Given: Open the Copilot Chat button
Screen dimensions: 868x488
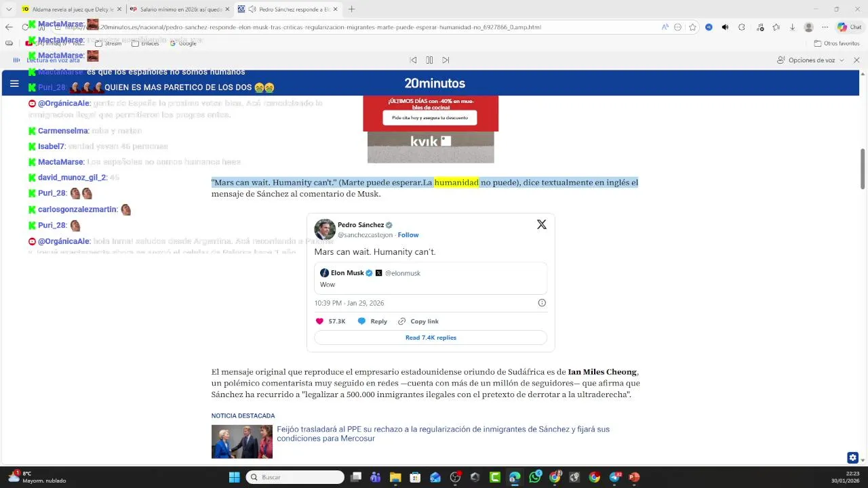Looking at the screenshot, I should click(x=849, y=27).
